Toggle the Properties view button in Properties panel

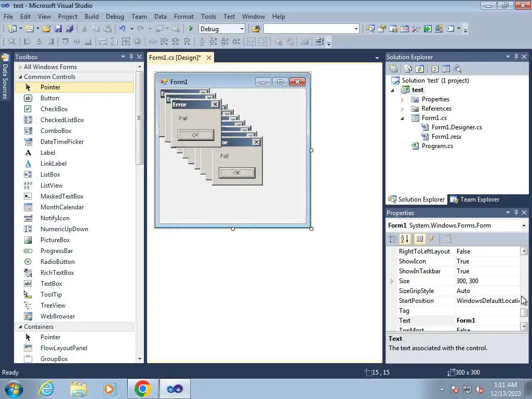click(420, 239)
